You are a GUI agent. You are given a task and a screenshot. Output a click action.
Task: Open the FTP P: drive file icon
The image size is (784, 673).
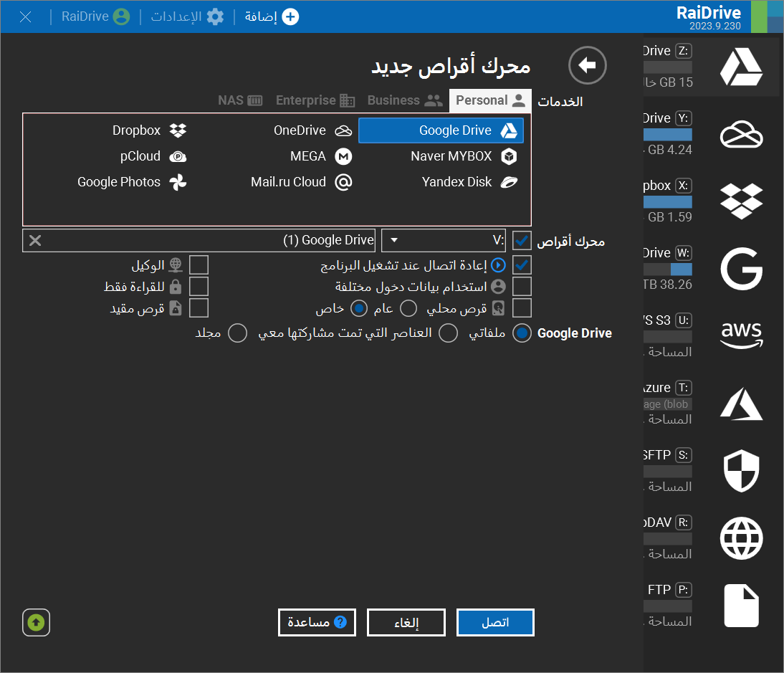tap(741, 606)
